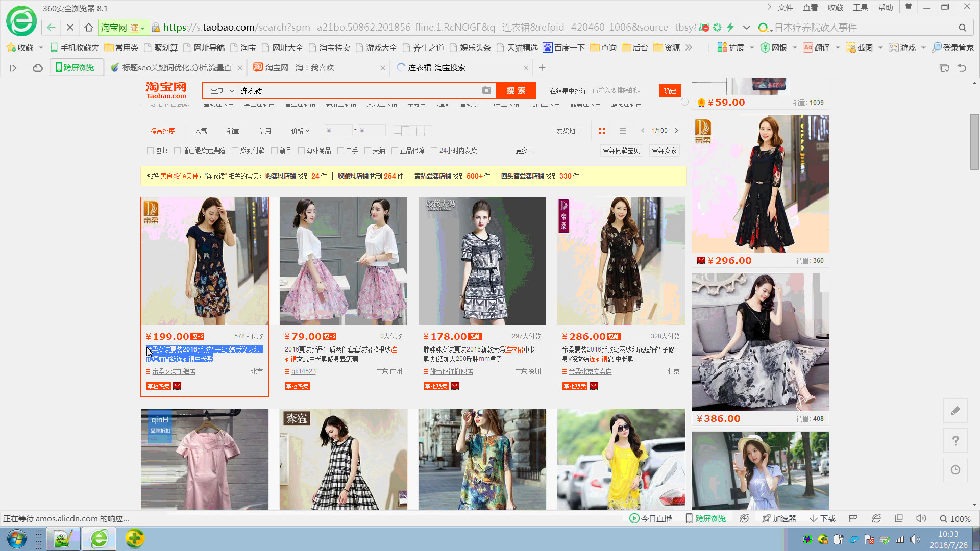Open the 宝贝 search type dropdown
980x551 pixels.
coord(222,91)
